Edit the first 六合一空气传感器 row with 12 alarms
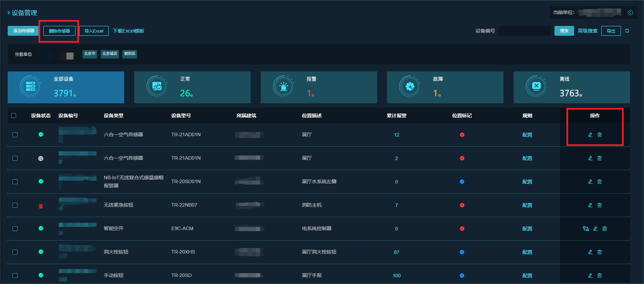Image resolution: width=644 pixels, height=284 pixels. click(591, 135)
